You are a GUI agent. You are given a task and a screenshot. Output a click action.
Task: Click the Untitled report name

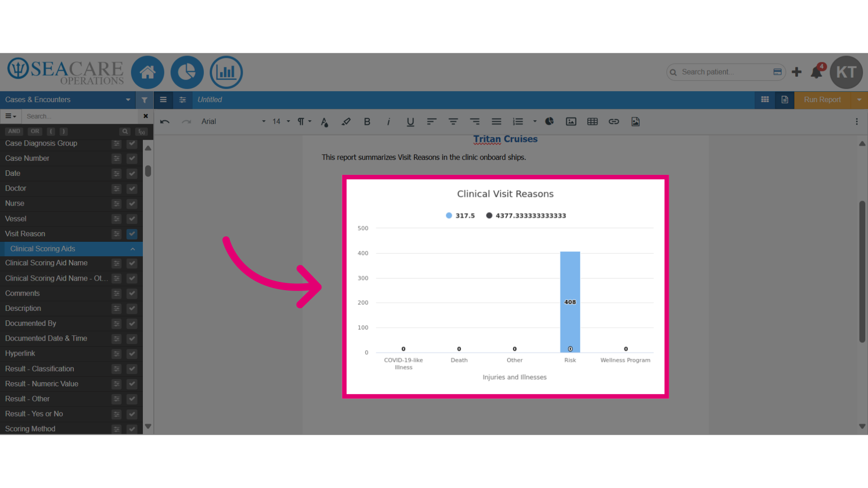tap(210, 100)
